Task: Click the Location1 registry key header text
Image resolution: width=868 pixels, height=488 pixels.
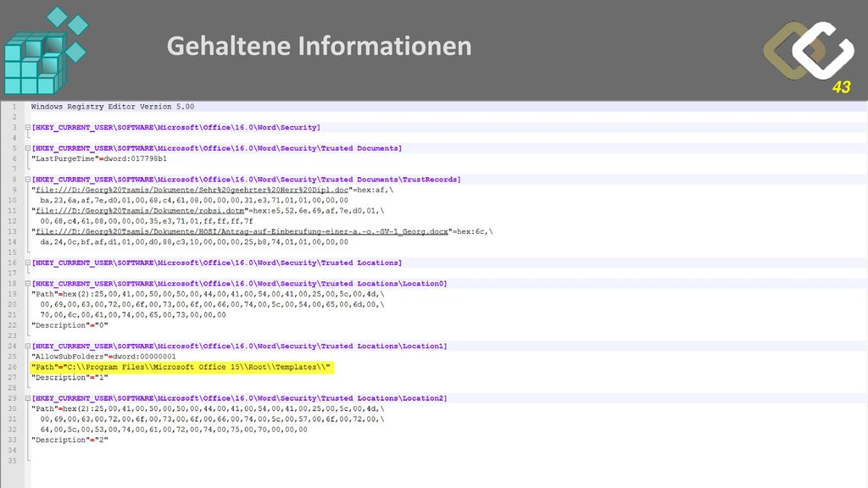Action: [239, 346]
